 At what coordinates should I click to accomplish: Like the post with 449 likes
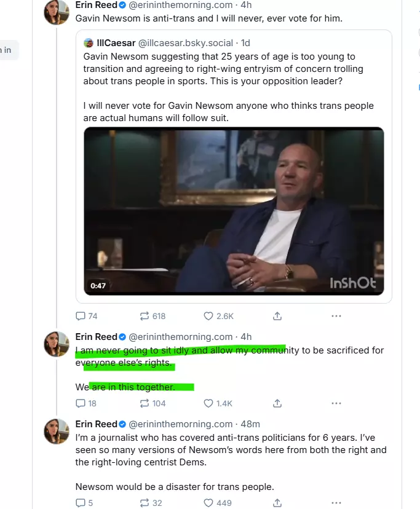[208, 503]
